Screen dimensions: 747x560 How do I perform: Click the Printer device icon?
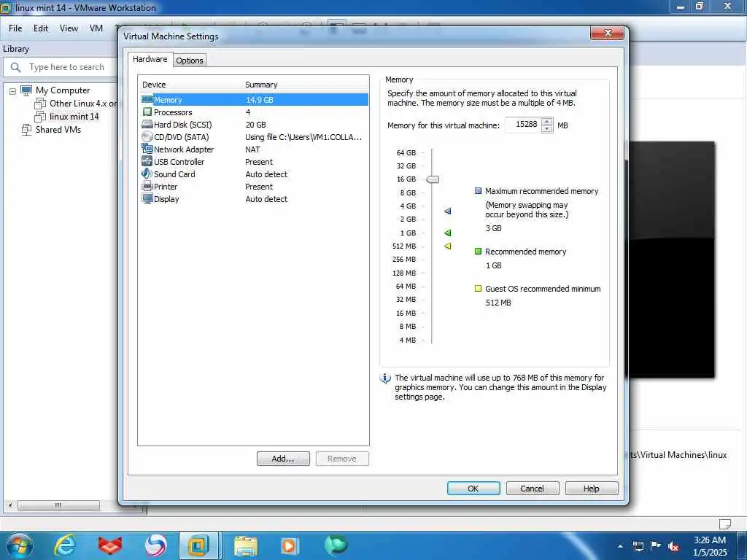[147, 186]
